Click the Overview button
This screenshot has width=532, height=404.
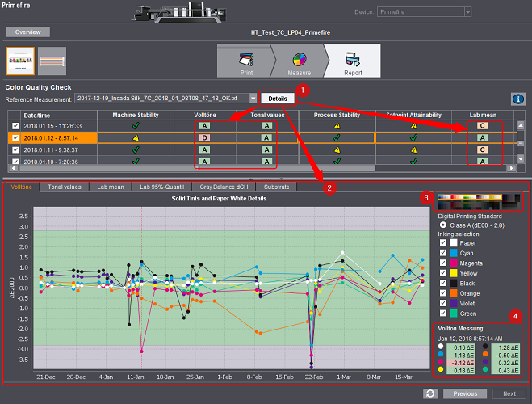click(x=27, y=32)
